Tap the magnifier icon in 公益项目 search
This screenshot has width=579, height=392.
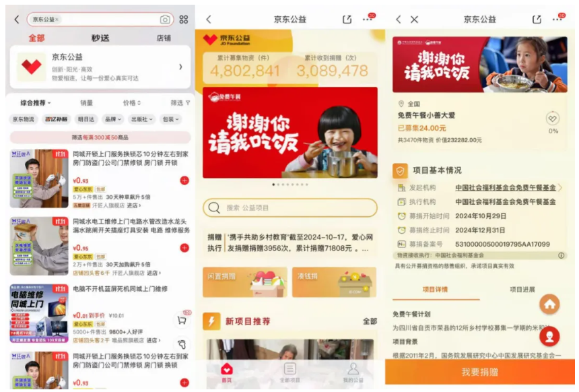(x=214, y=207)
